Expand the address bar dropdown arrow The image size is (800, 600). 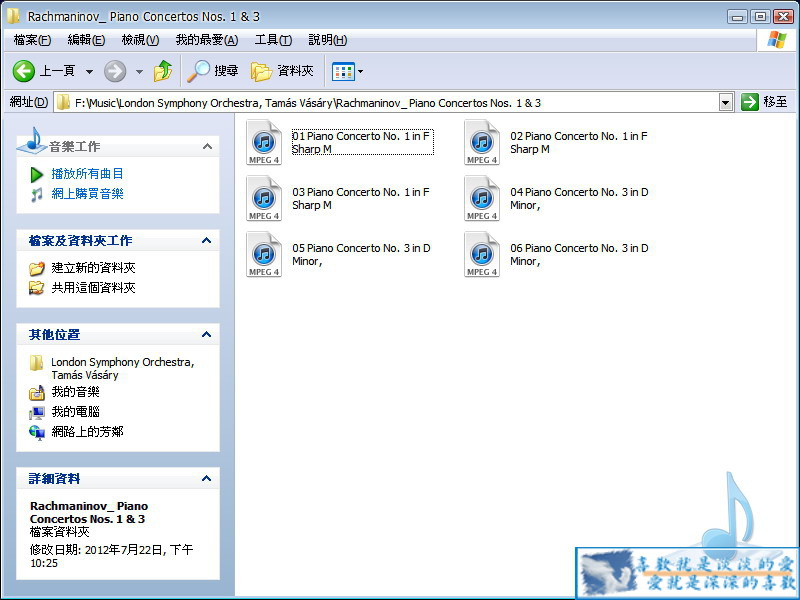[726, 103]
